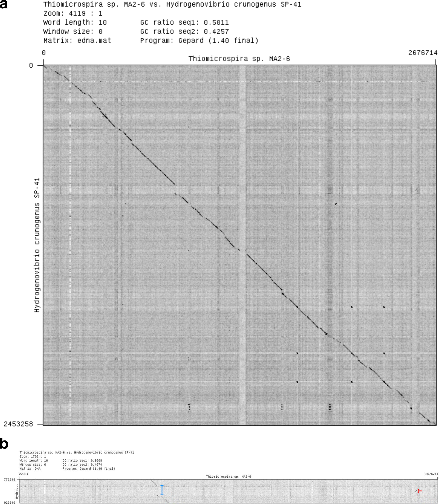Select 'Matrix: edna.mat' text
The height and width of the screenshot is (504, 439).
click(77, 40)
